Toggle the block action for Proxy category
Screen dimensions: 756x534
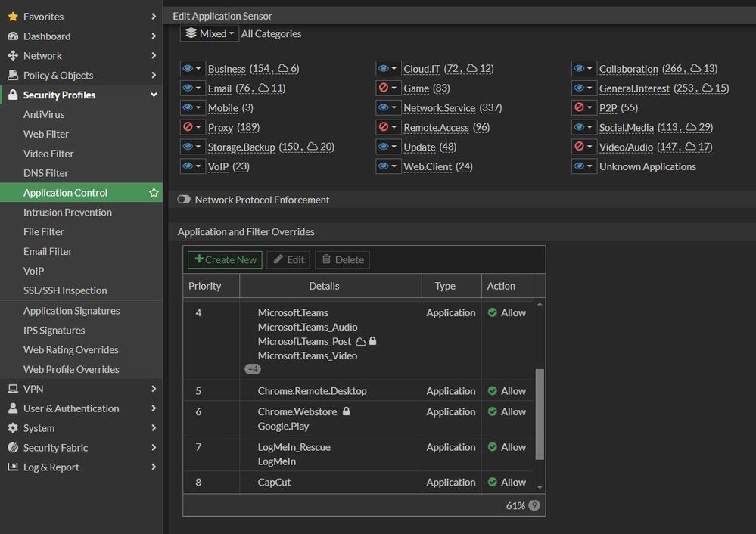tap(192, 128)
